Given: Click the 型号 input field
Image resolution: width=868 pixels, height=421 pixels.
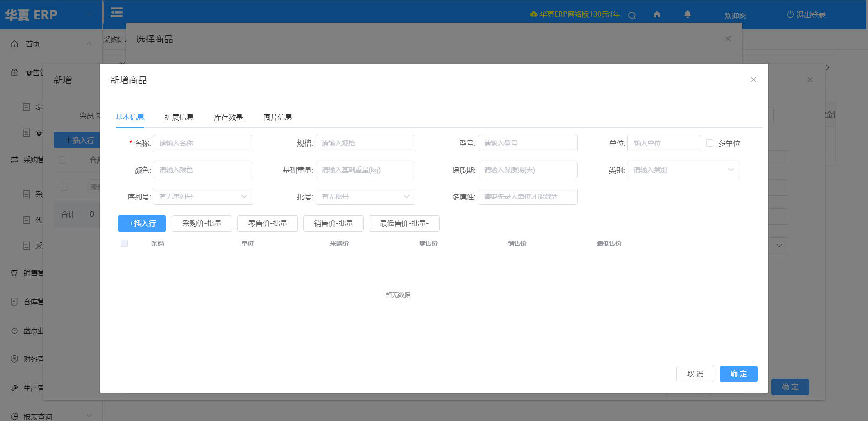Looking at the screenshot, I should click(x=528, y=143).
